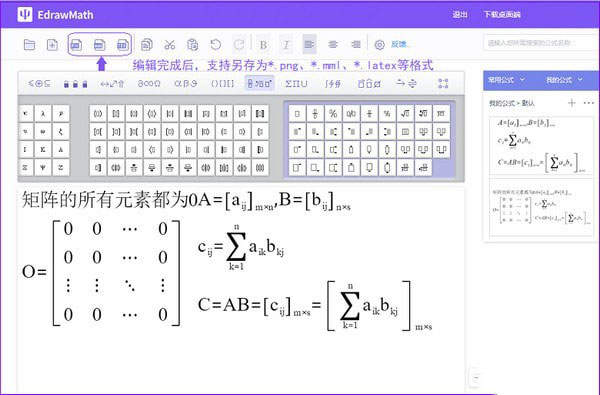This screenshot has height=395, width=600.
Task: Open integral templates palette (∫∮)
Action: tap(333, 83)
